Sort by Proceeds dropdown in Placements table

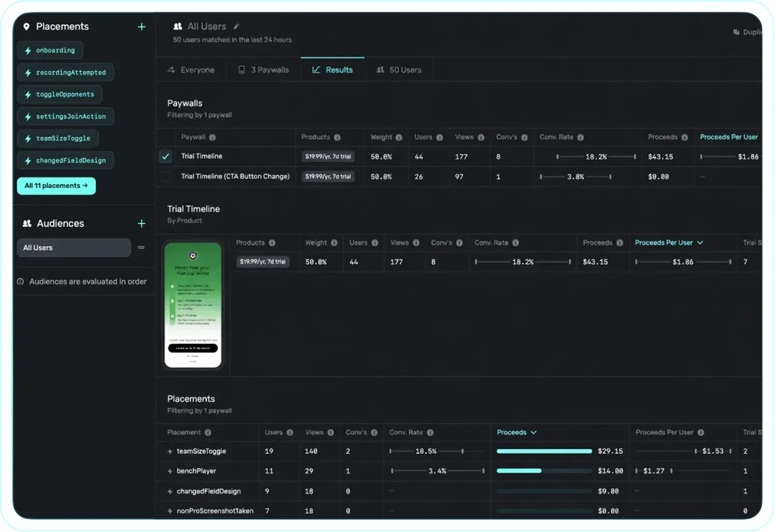(516, 432)
